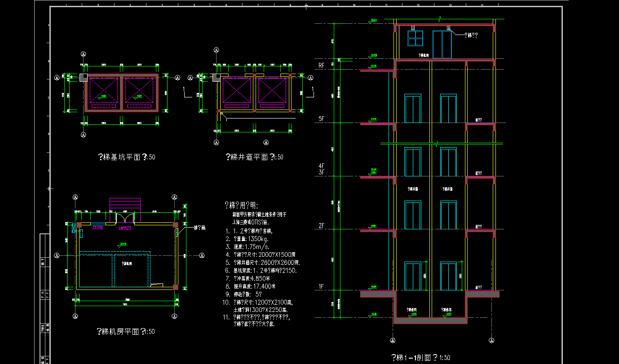Screen dimensions: 619x364
Task: Click the left elevator door on 1F in section
Action: click(x=413, y=276)
